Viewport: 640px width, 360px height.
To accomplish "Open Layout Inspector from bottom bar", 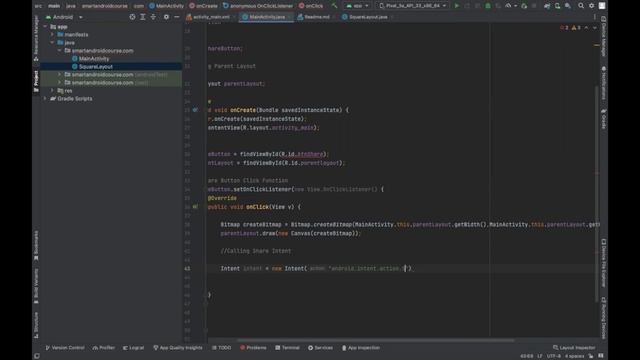I will tap(574, 348).
